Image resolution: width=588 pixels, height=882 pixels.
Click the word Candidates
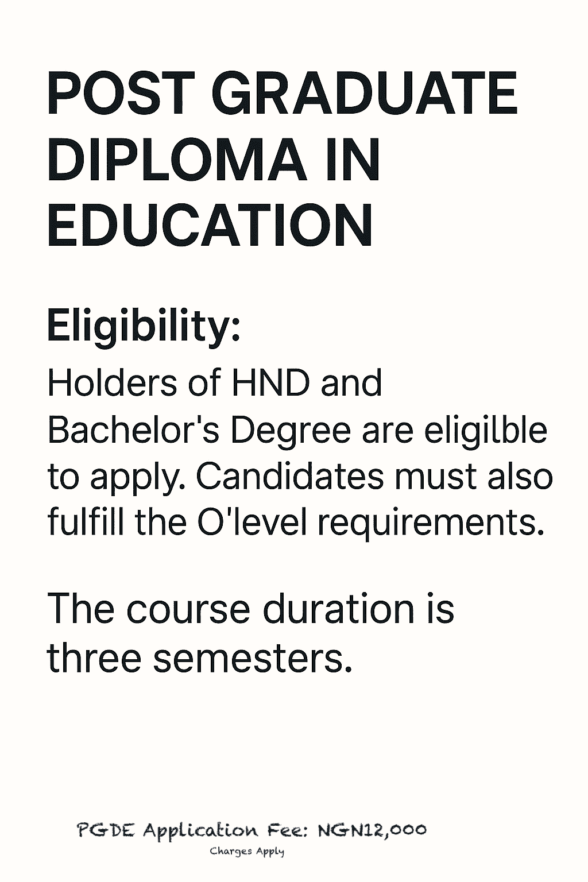[x=289, y=476]
